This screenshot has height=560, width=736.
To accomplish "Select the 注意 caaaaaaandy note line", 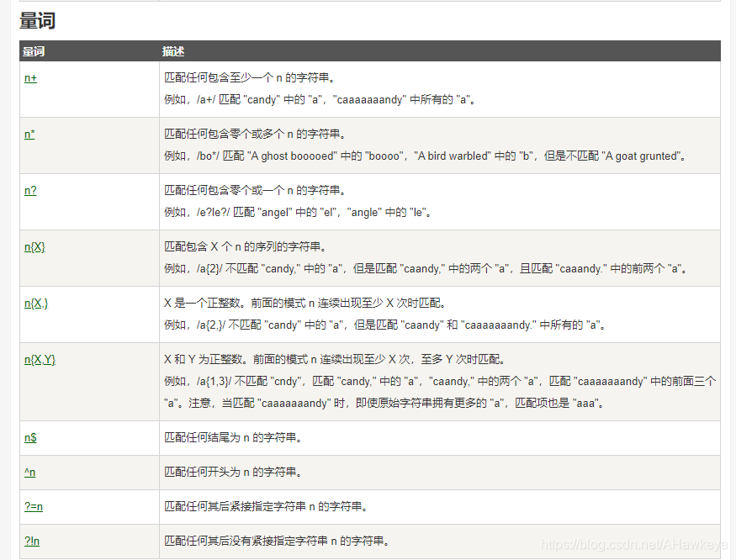I will [x=384, y=404].
